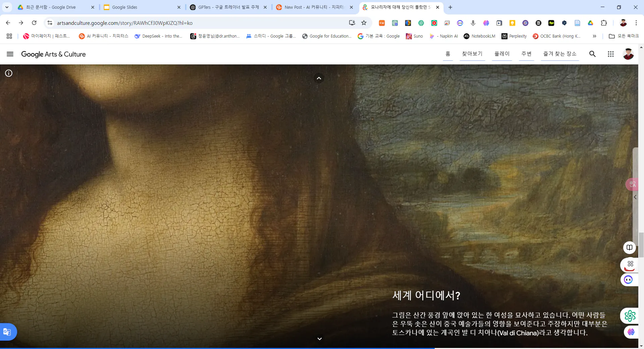Open the orange EX extension
Viewport: 644px width, 349px height.
click(x=382, y=23)
